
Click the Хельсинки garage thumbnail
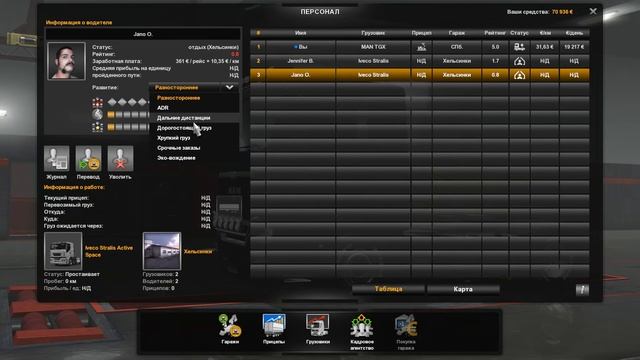pyautogui.click(x=162, y=251)
